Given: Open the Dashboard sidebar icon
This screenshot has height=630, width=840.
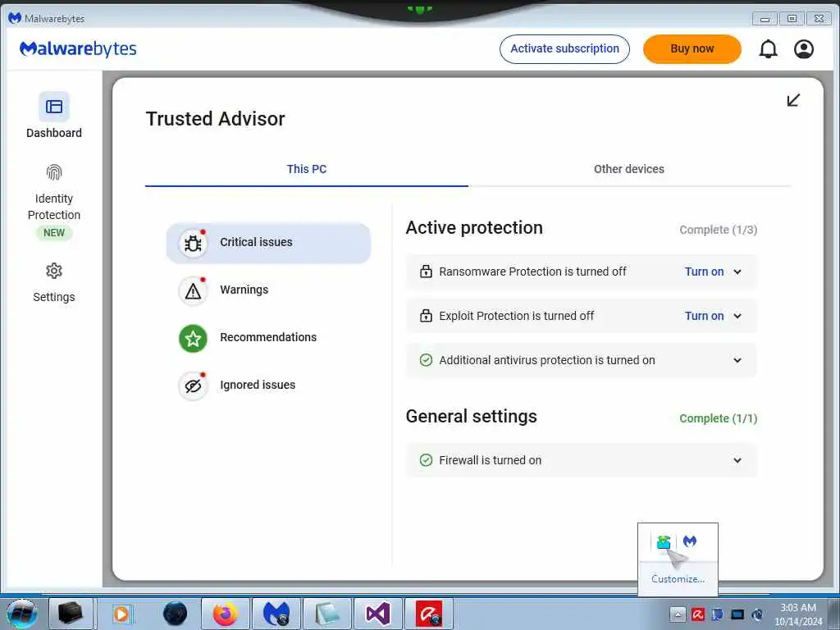Looking at the screenshot, I should click(53, 107).
